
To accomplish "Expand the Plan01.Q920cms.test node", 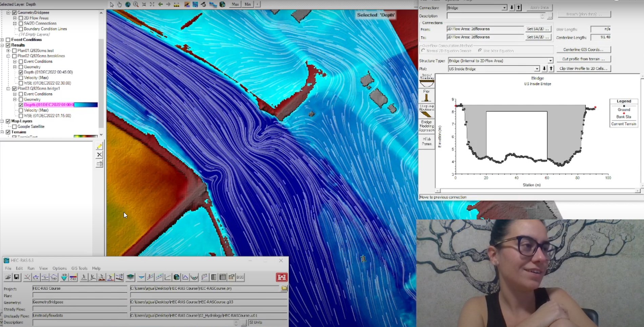I will 8,51.
